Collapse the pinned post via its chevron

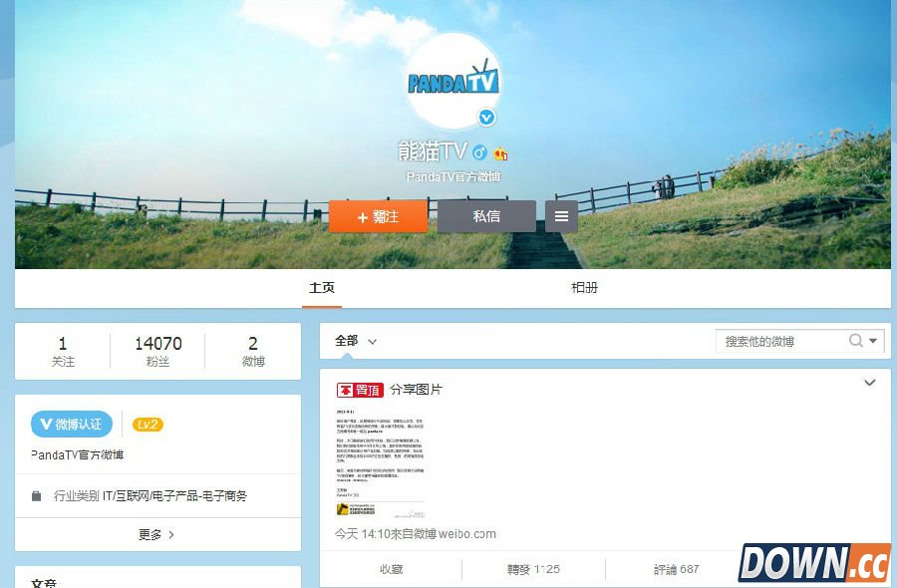pyautogui.click(x=868, y=382)
